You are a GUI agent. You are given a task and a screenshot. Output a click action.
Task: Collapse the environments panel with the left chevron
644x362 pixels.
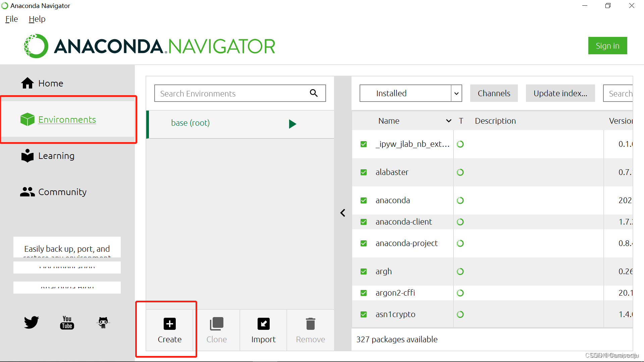click(342, 213)
